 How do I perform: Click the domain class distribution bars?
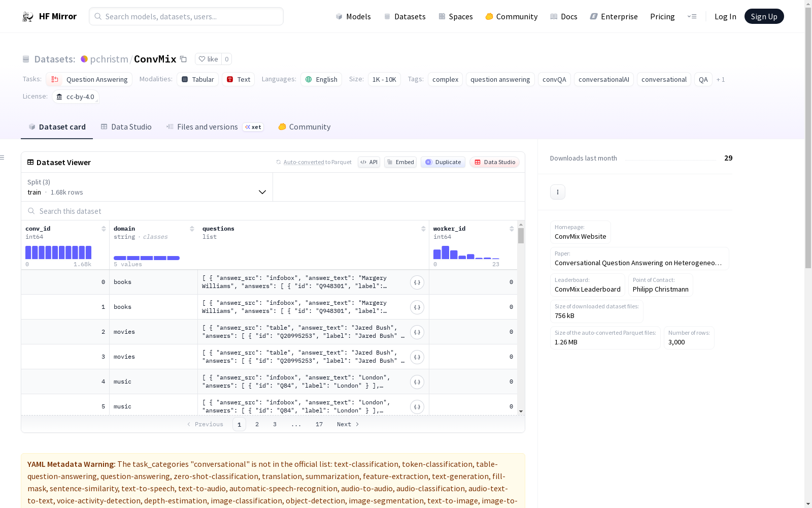tap(147, 258)
